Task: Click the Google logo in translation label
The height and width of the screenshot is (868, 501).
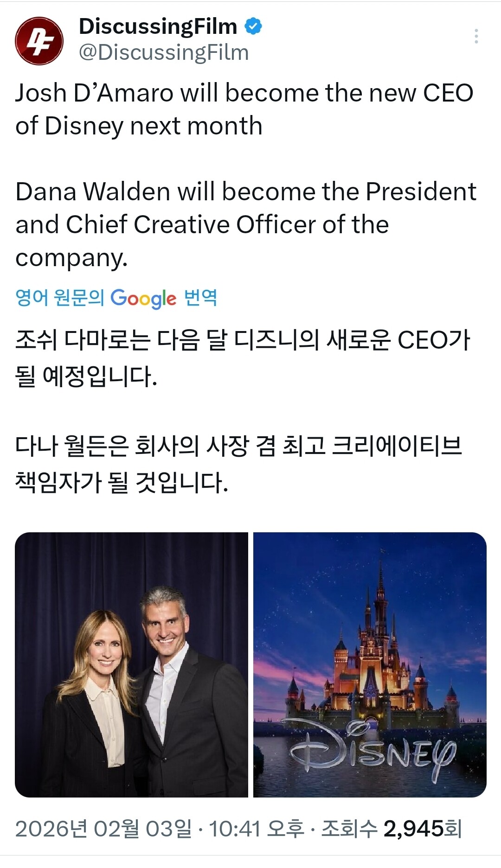Action: click(x=143, y=298)
